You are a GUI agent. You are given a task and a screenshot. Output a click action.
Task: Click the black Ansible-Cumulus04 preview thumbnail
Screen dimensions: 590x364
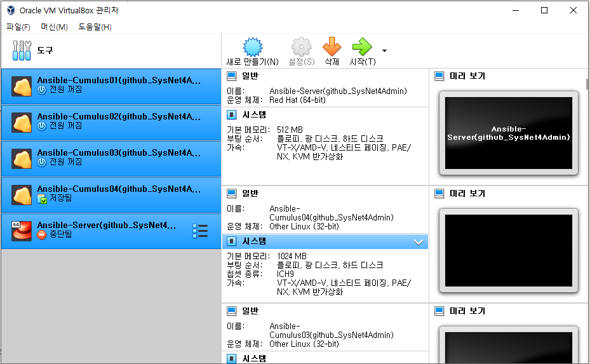[x=508, y=251]
